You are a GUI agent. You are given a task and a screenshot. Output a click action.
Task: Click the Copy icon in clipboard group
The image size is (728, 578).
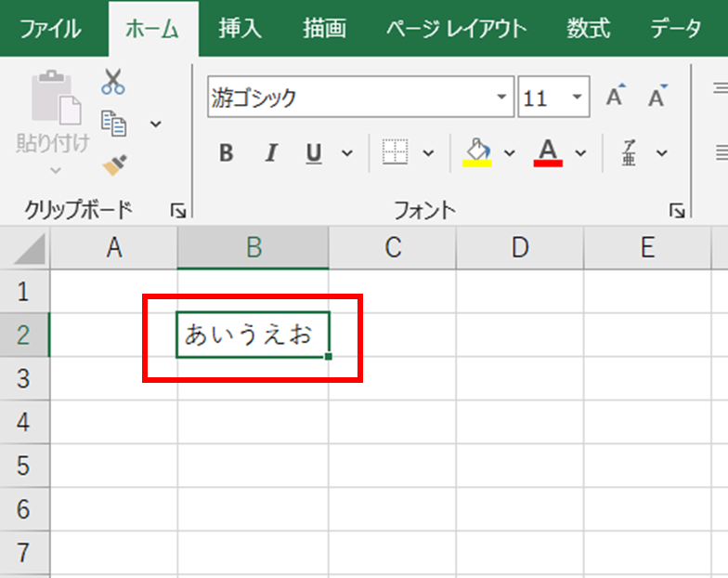[x=113, y=123]
